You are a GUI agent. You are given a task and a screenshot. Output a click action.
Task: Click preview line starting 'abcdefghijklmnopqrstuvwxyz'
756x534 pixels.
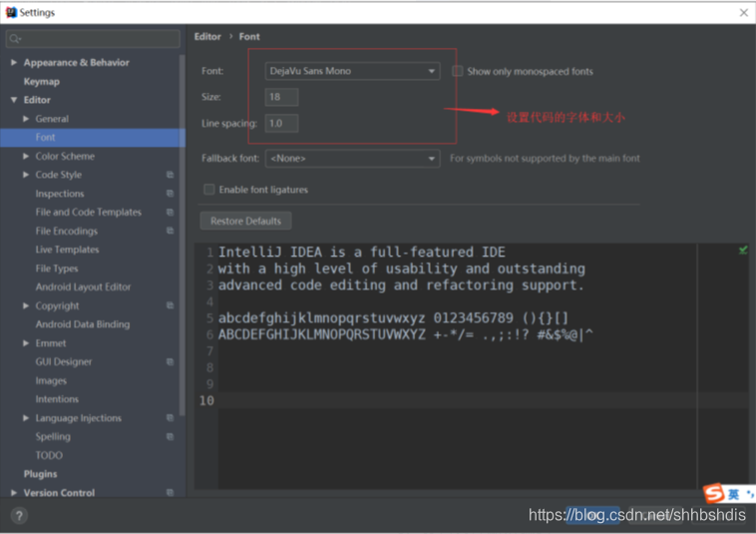click(x=393, y=317)
